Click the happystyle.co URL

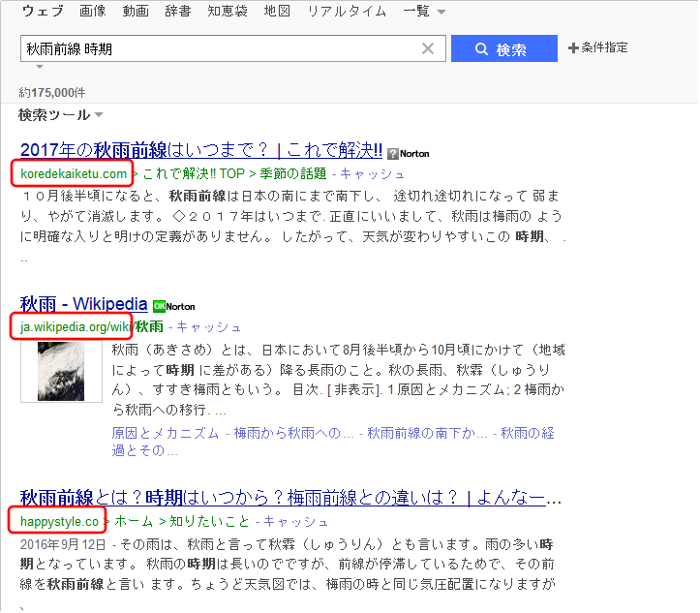coord(59,521)
